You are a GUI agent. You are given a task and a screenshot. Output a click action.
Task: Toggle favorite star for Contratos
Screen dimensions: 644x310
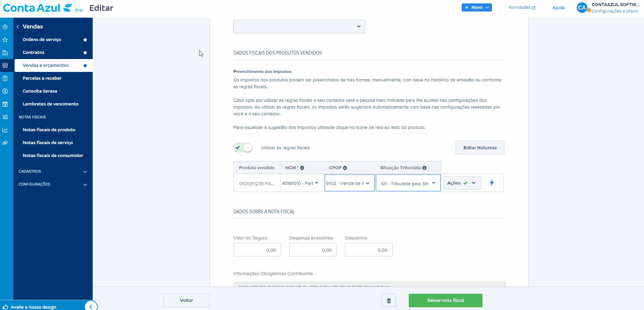coord(85,53)
